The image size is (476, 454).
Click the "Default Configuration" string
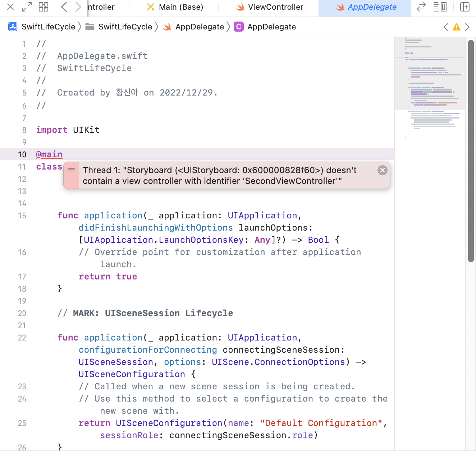[x=321, y=423]
